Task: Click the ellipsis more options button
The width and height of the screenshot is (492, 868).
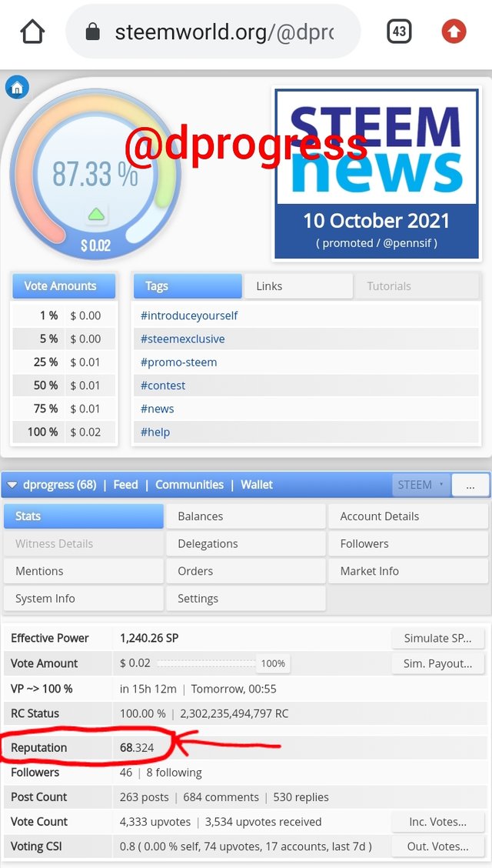Action: (470, 486)
